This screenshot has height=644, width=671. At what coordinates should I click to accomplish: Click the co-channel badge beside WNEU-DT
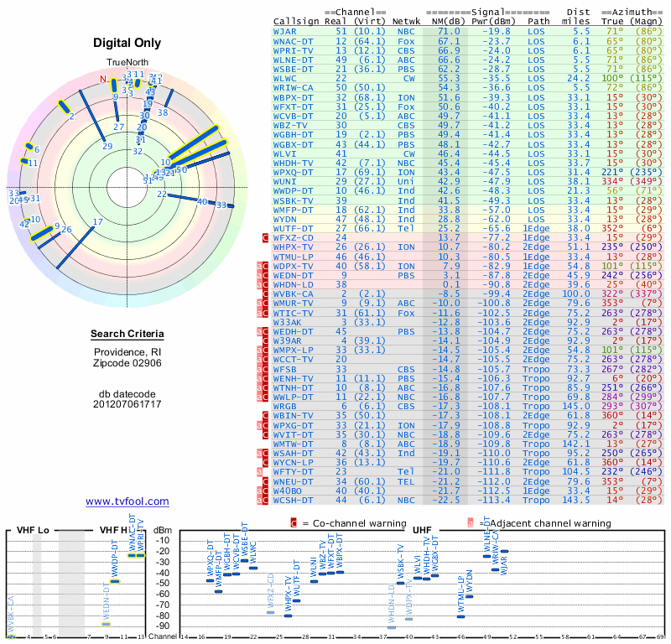point(265,482)
